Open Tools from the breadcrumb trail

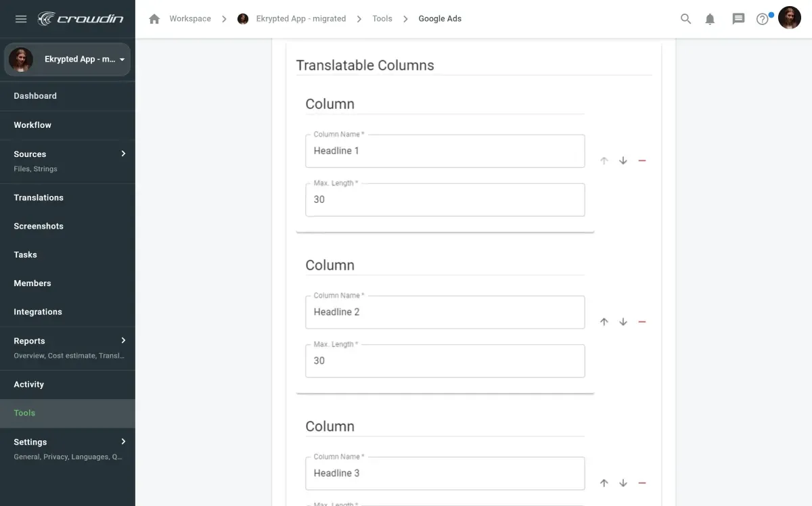point(382,18)
